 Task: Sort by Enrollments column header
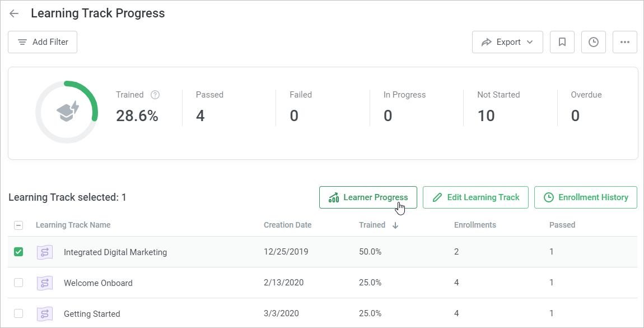pos(475,225)
